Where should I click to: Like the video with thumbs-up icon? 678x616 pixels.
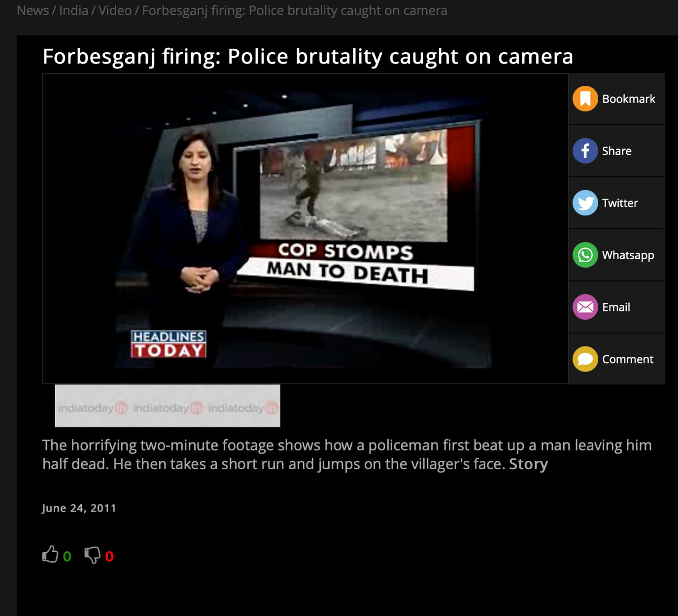tap(50, 555)
